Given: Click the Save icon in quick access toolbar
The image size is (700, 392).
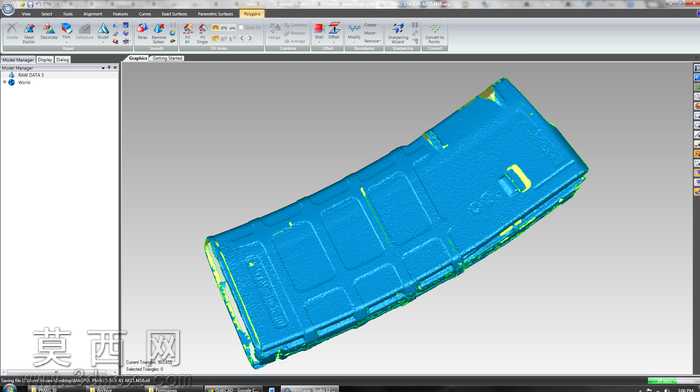Looking at the screenshot, I should tap(30, 4).
